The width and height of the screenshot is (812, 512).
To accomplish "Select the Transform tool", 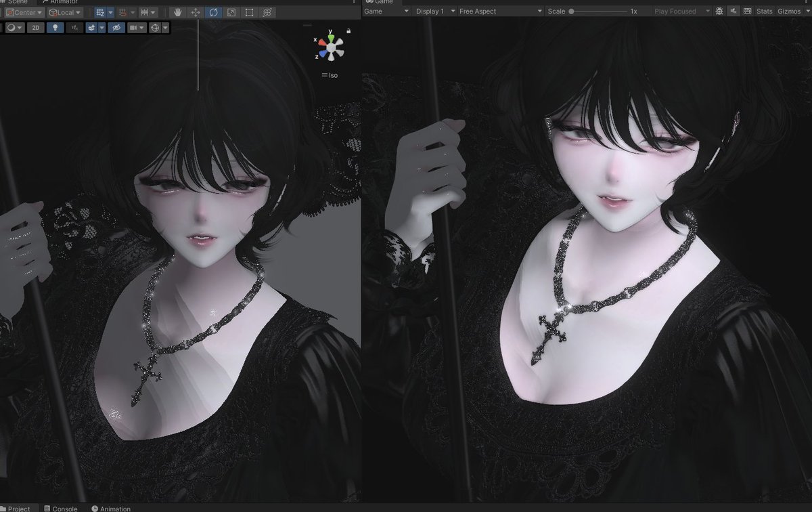I will 267,12.
